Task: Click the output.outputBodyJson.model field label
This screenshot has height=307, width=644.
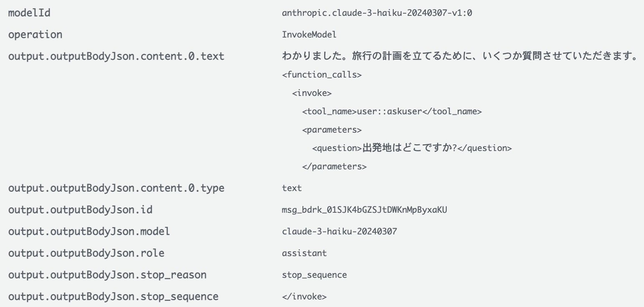Action: coord(89,232)
